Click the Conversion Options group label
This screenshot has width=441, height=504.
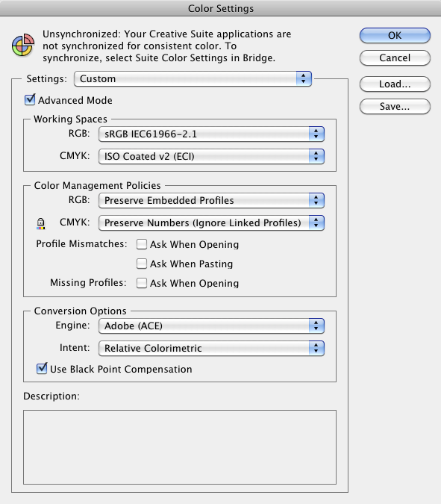coord(81,311)
